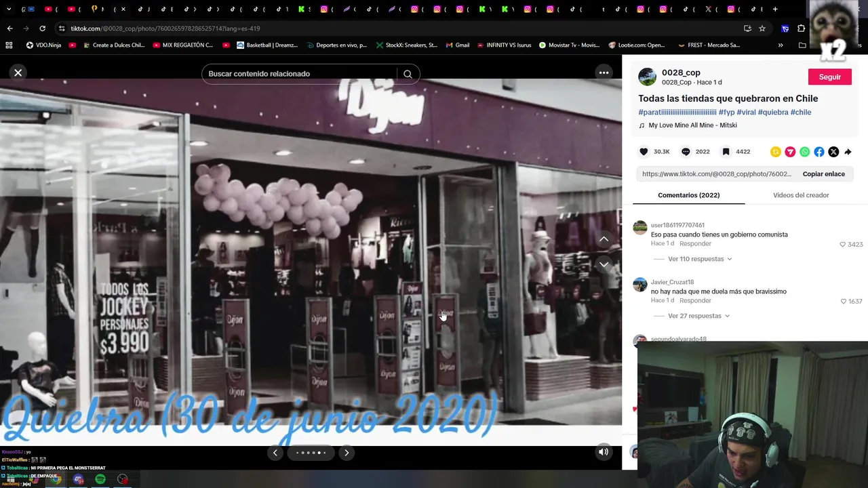Open the MIX REGGAETÓN bookmark

[x=183, y=45]
